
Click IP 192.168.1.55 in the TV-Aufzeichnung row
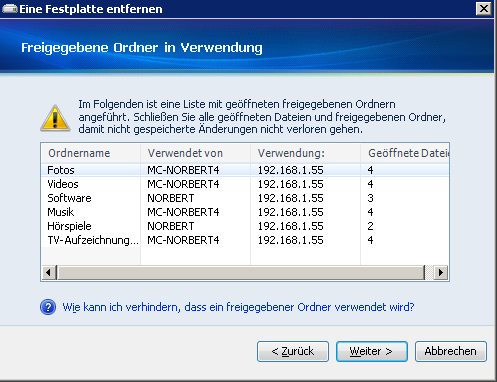click(x=291, y=240)
